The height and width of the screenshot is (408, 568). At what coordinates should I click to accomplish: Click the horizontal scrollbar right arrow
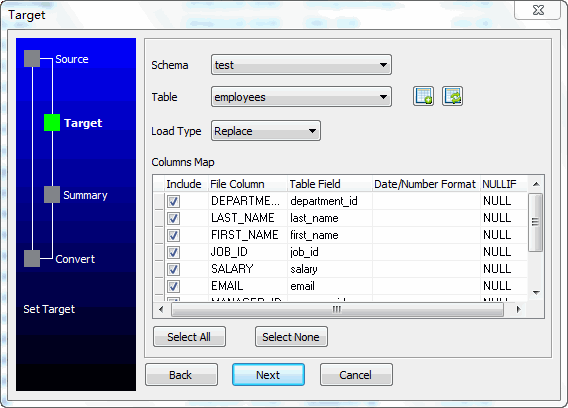[x=518, y=309]
